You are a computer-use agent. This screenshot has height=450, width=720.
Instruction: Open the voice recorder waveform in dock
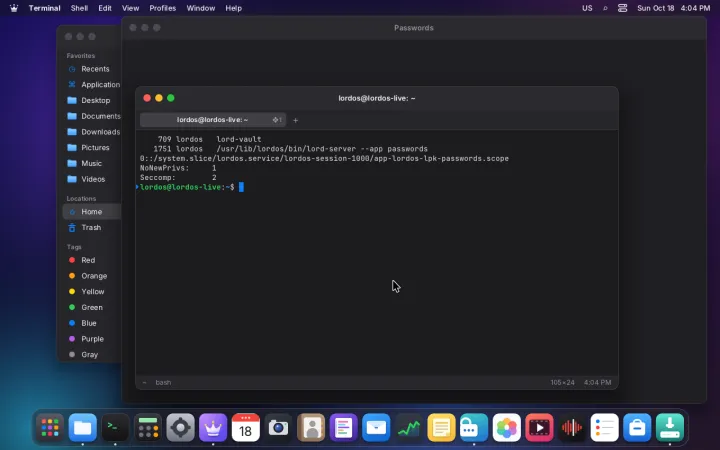coord(572,428)
